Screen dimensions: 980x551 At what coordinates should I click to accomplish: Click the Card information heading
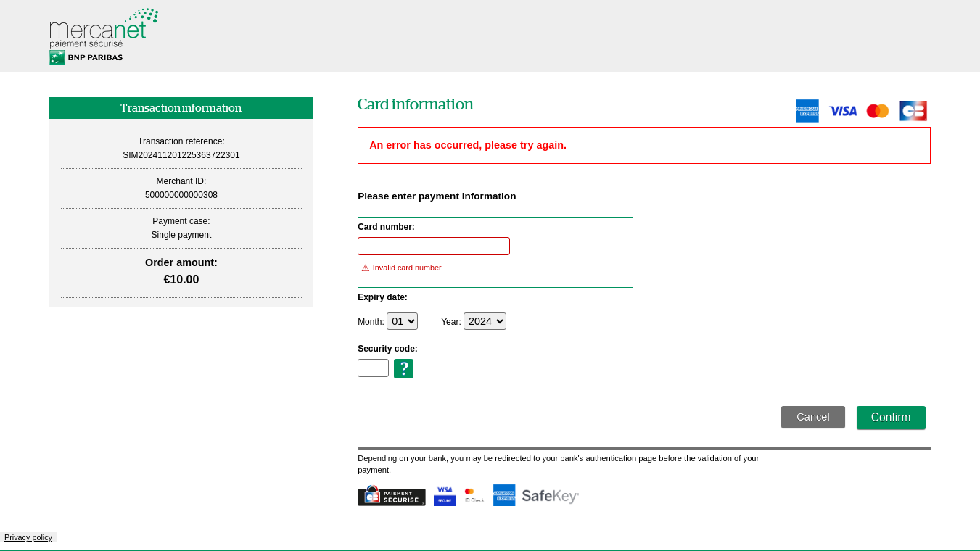pyautogui.click(x=415, y=104)
